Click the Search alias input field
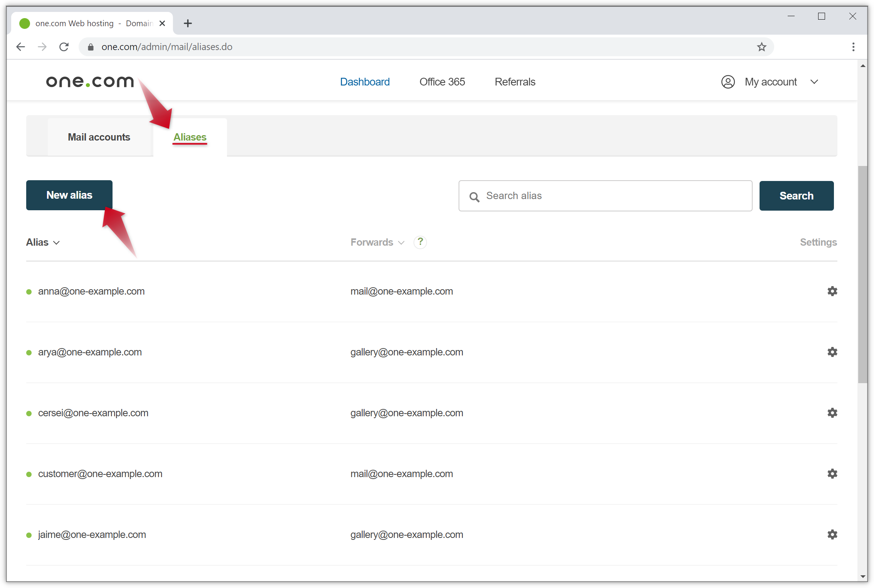Screen dimensions: 874x588 coord(605,195)
